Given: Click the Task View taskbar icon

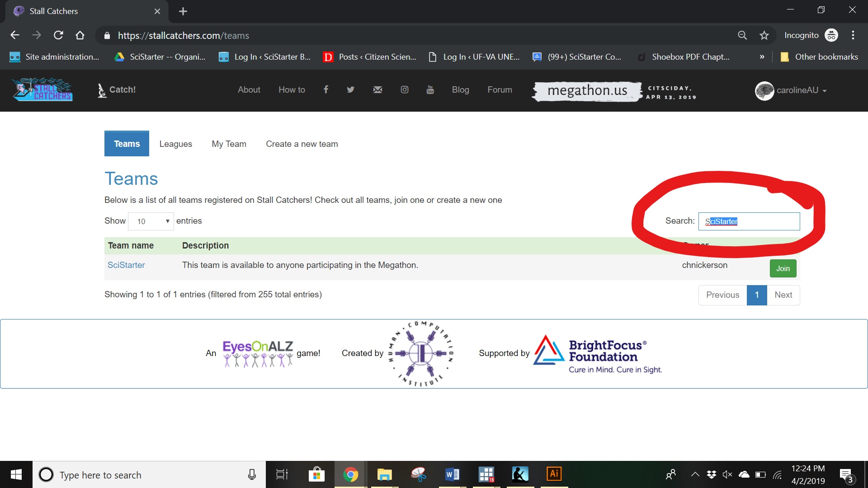Looking at the screenshot, I should click(x=282, y=474).
